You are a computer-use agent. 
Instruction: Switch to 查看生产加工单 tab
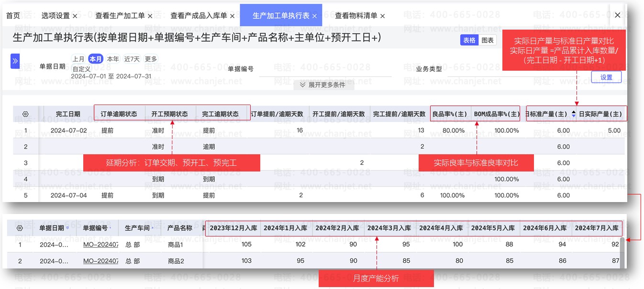[x=120, y=16]
